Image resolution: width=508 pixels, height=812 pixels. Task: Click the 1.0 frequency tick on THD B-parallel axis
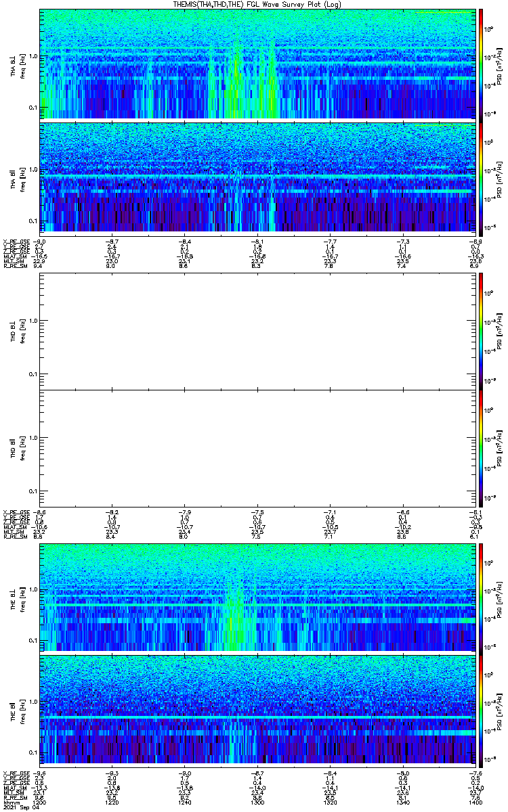(x=33, y=438)
